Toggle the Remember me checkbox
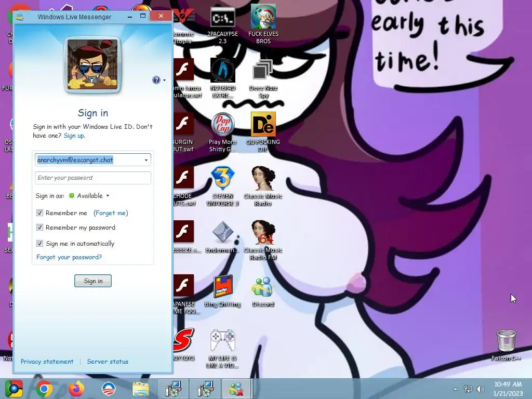 (x=39, y=212)
